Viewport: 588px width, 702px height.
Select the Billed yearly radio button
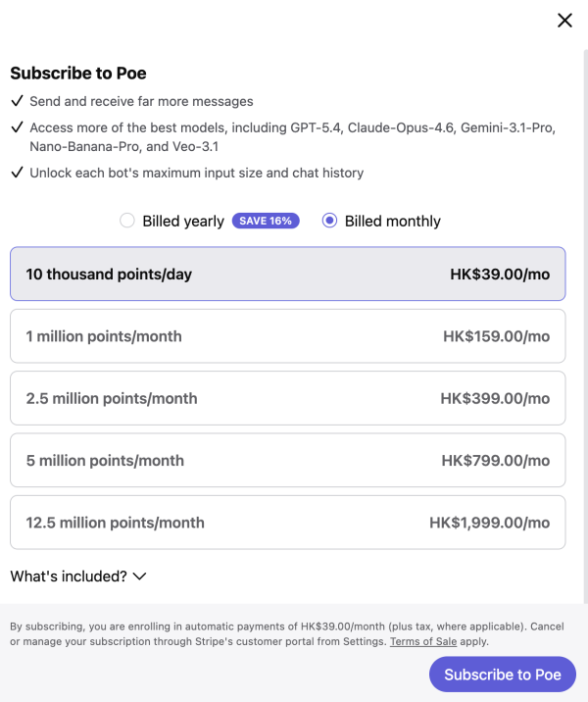pyautogui.click(x=127, y=221)
